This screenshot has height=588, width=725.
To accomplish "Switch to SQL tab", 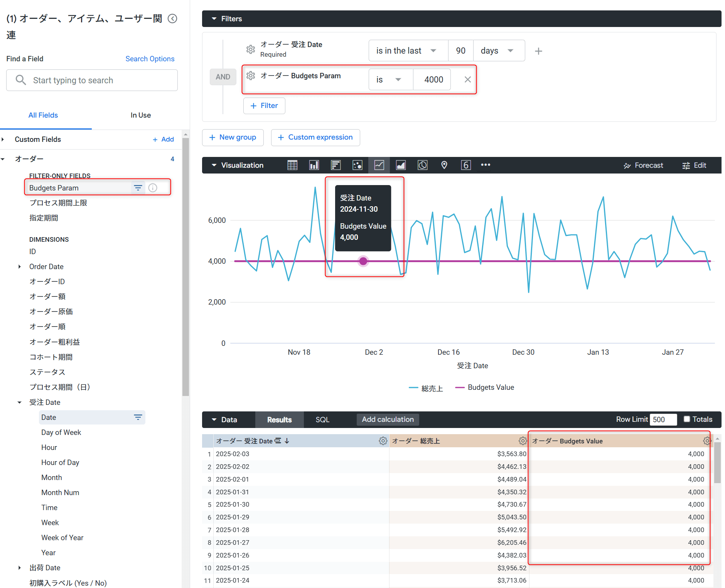I will (322, 420).
